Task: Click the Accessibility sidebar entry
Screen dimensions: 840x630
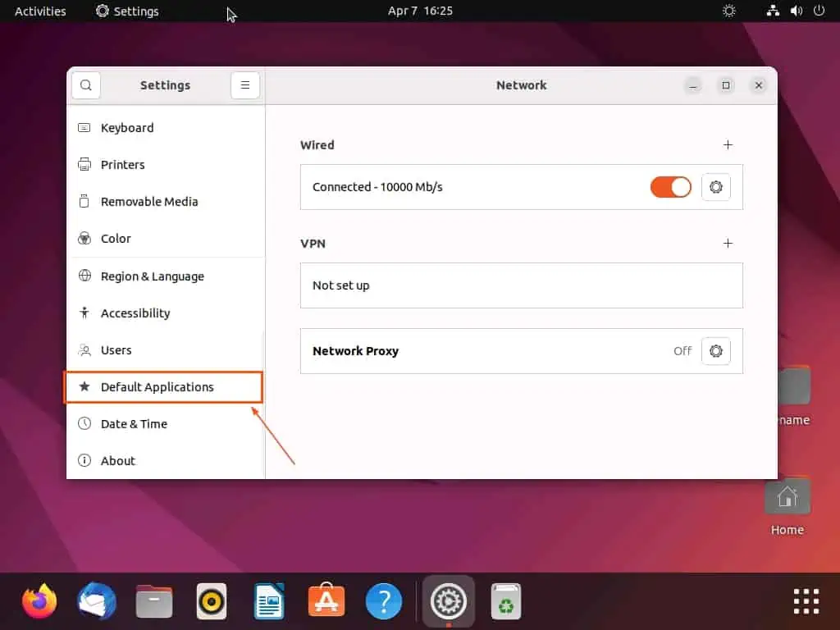Action: point(135,313)
